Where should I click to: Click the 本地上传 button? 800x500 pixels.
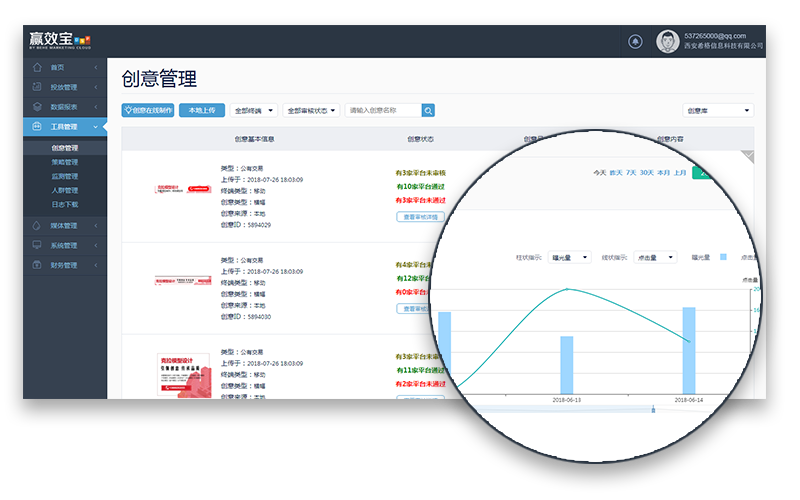[x=202, y=111]
